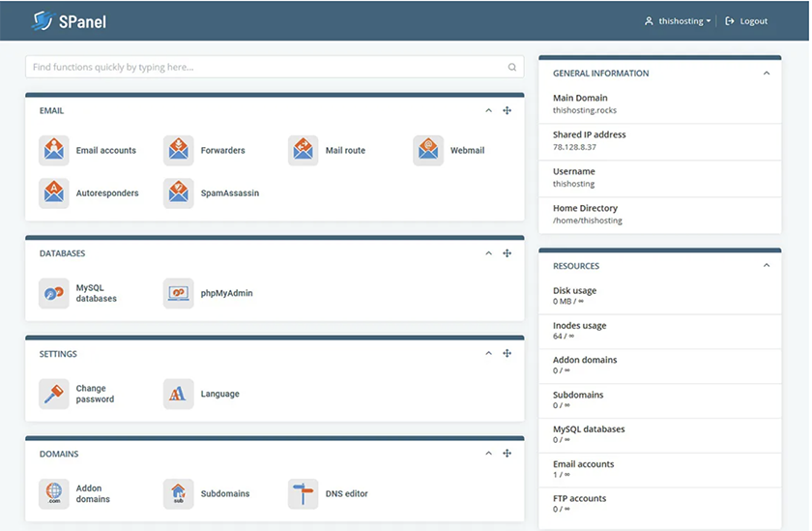
Task: Click the Mail route label
Action: (345, 150)
